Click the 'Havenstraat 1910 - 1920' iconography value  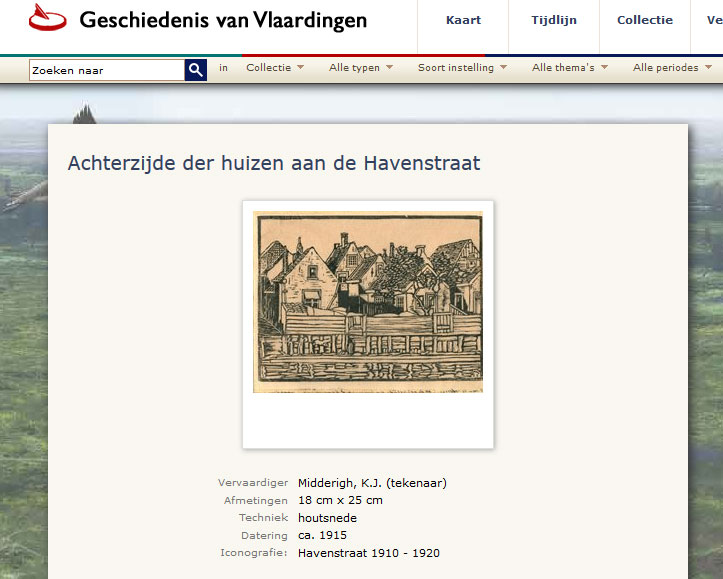pyautogui.click(x=368, y=553)
